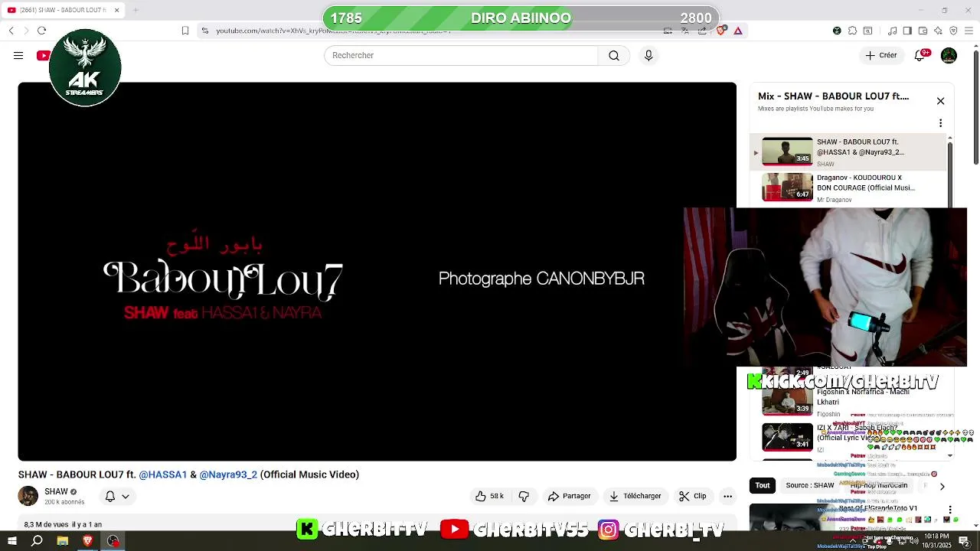Open YouTube notifications bell
This screenshot has height=551, width=980.
[921, 55]
